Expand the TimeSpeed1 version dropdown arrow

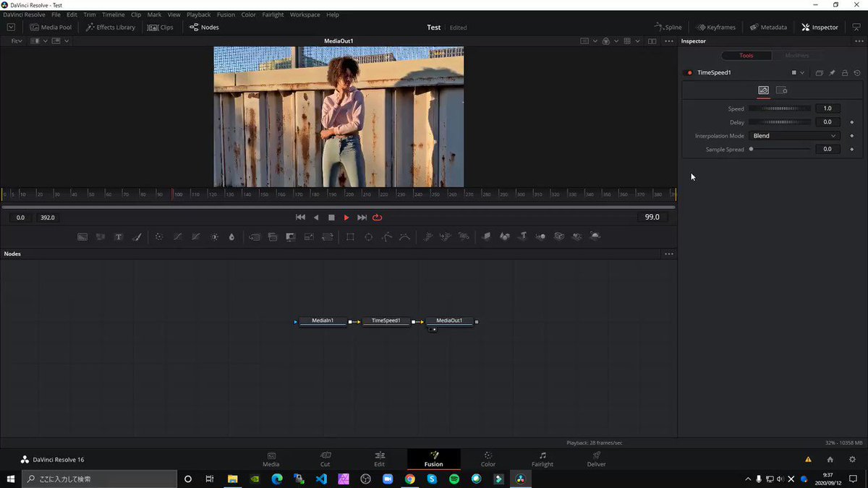802,73
